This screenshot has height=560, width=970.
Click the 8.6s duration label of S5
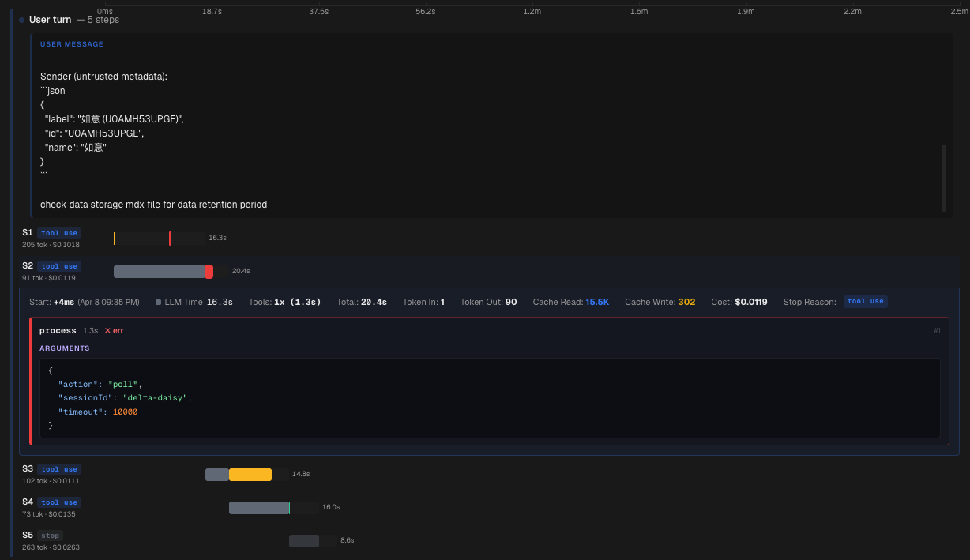(x=347, y=540)
